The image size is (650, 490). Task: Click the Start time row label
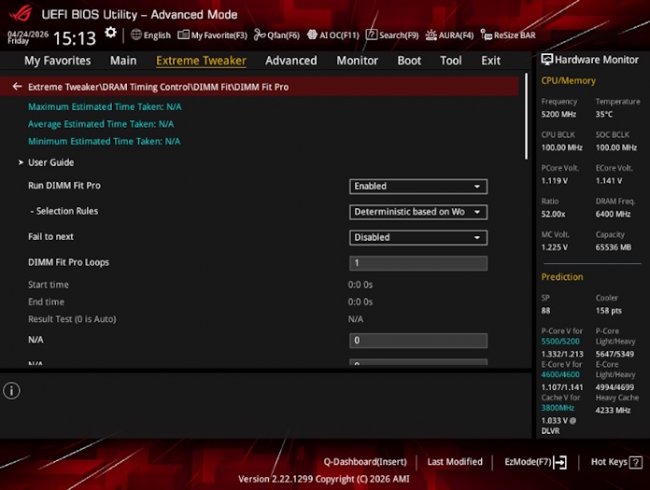(x=48, y=285)
